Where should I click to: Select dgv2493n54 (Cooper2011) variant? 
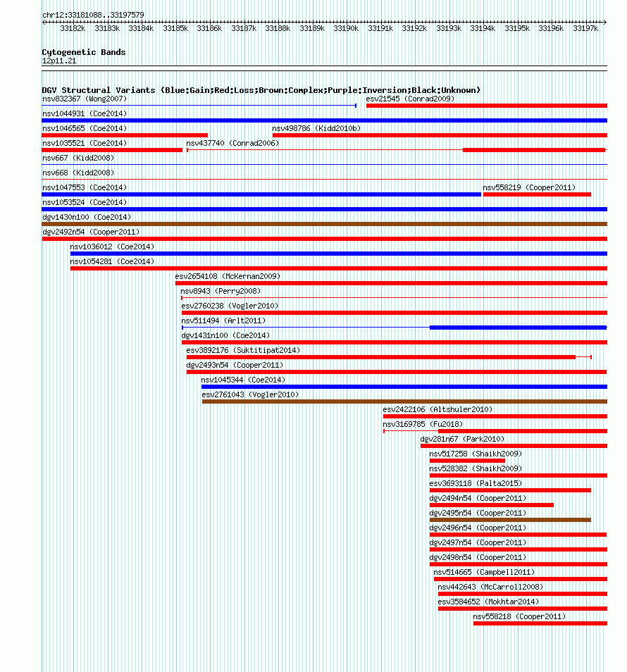(235, 365)
